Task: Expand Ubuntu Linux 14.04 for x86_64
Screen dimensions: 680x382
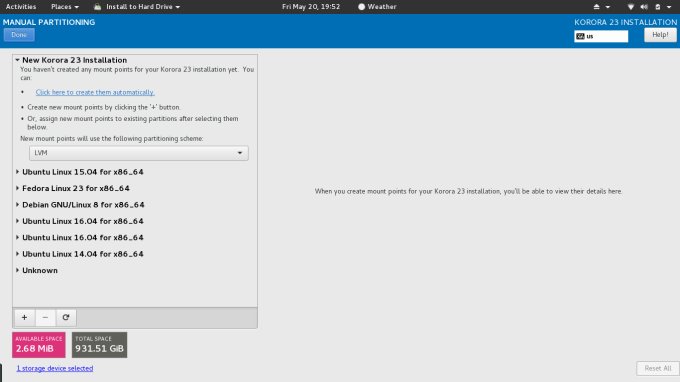Action: point(17,254)
